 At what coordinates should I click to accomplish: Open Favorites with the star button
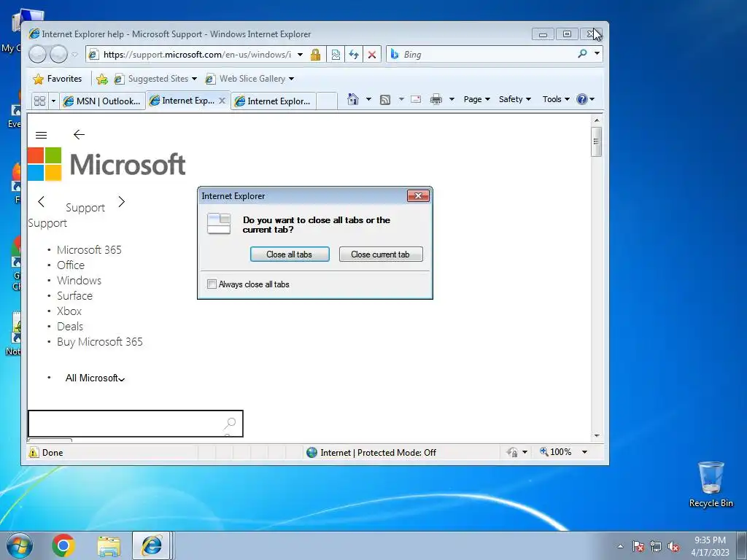(x=57, y=79)
